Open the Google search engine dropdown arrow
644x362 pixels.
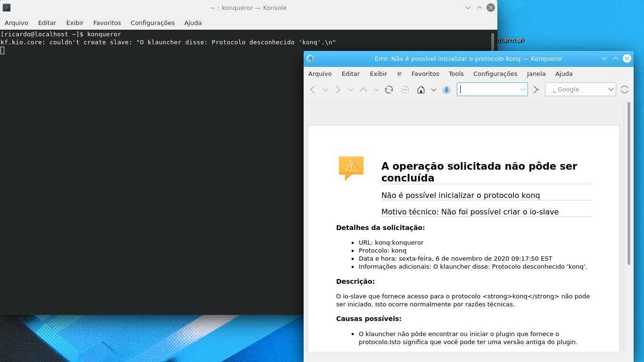611,90
